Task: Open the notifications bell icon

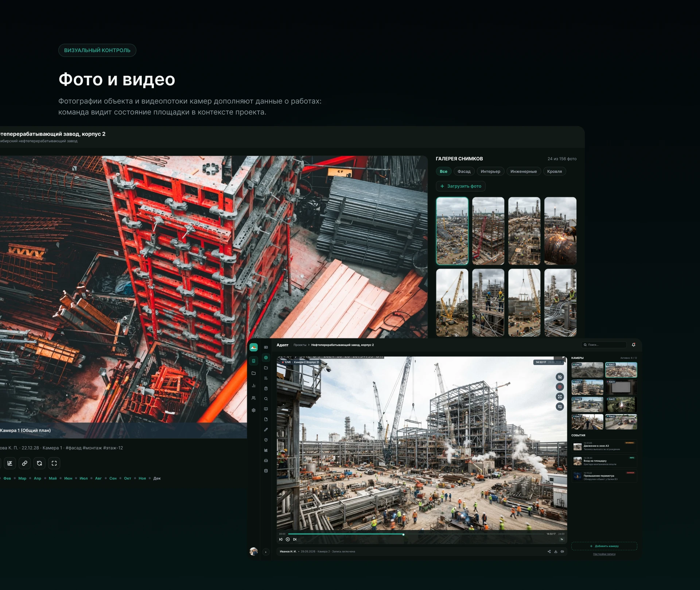Action: coord(634,345)
